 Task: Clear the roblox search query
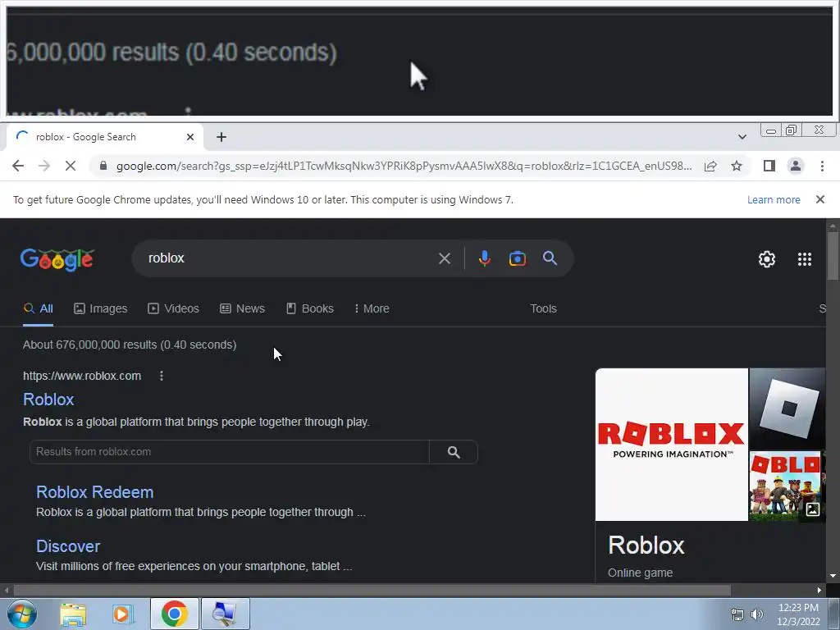click(x=444, y=258)
